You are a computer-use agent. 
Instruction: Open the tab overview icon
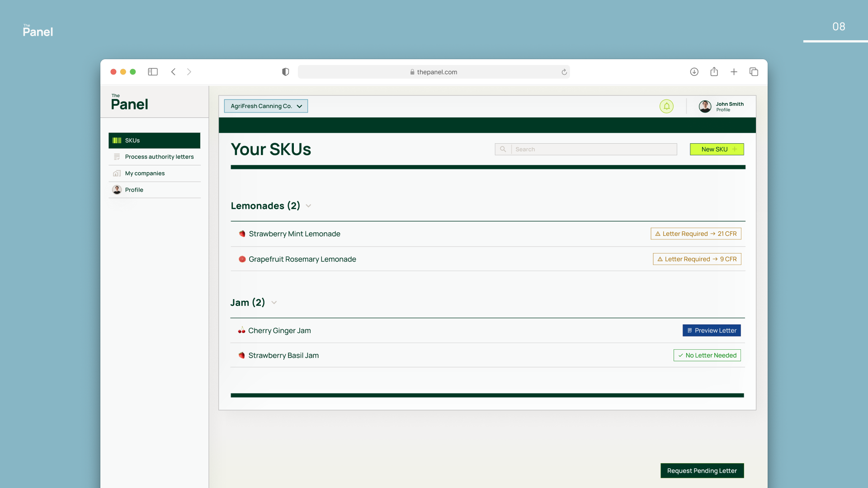pyautogui.click(x=754, y=72)
